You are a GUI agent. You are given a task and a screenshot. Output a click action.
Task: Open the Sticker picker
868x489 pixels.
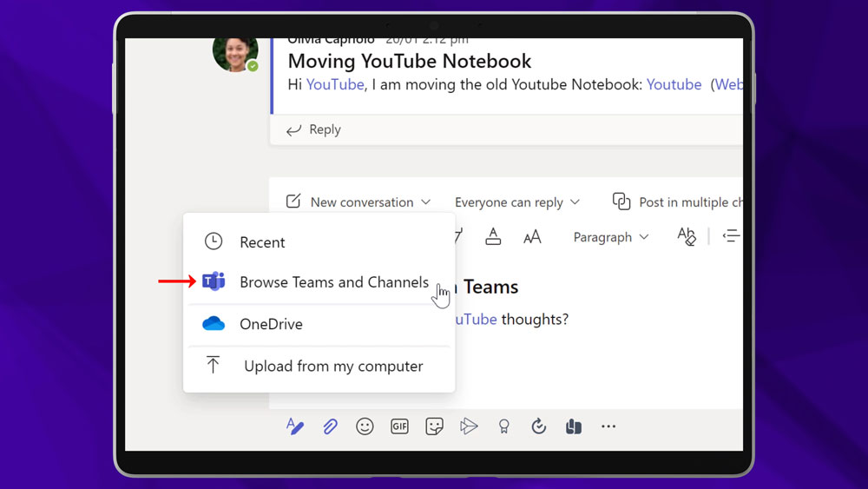(435, 426)
